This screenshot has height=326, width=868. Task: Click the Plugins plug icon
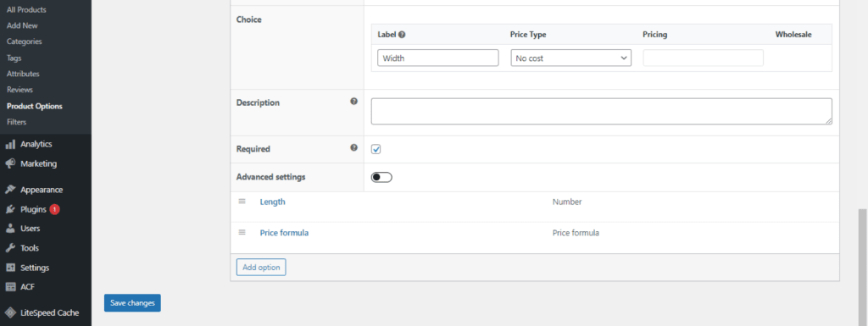pos(10,209)
